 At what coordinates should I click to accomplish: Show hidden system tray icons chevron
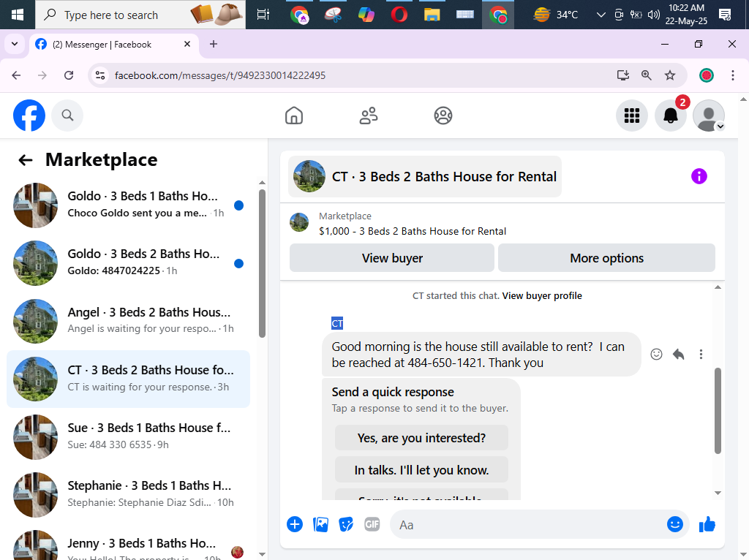click(x=601, y=15)
